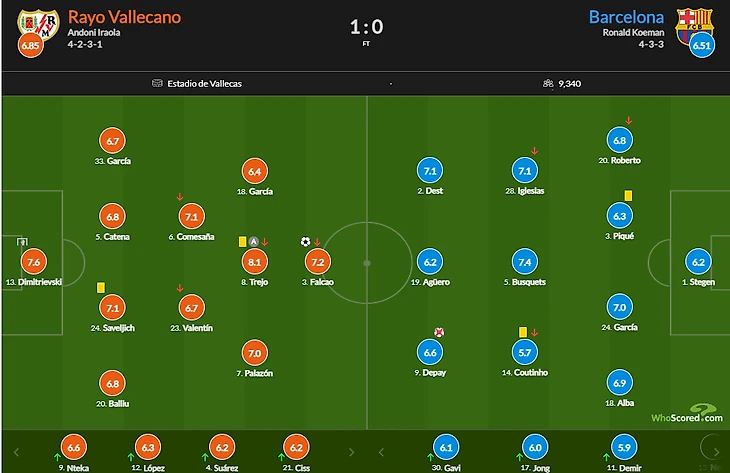
Task: Open the Rayo Vallecano team name link
Action: pyautogui.click(x=125, y=17)
